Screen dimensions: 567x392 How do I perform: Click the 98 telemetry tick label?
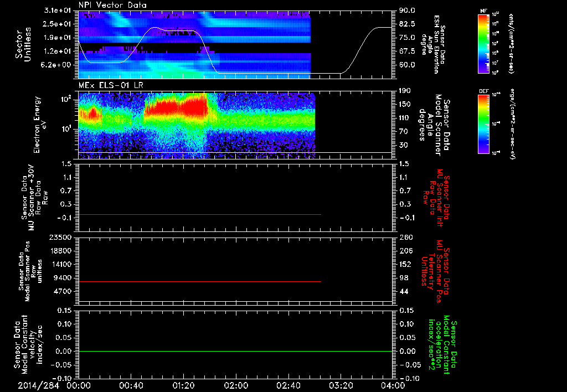tap(403, 278)
